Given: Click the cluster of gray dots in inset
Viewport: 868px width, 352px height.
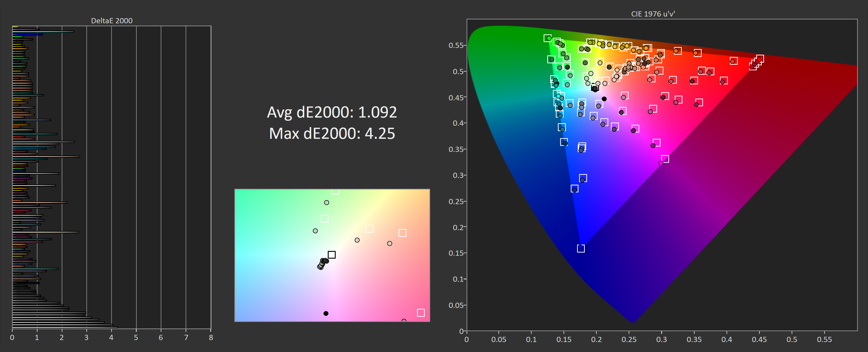Looking at the screenshot, I should point(323,264).
